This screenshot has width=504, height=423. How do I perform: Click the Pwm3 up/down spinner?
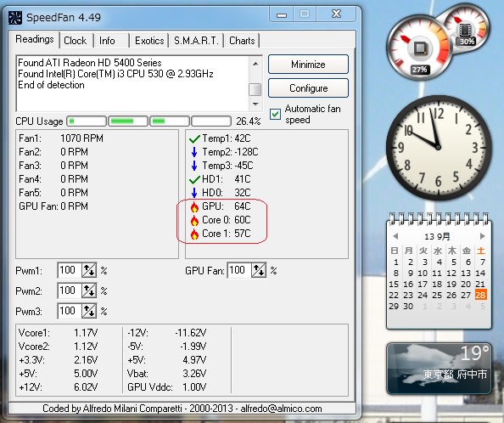[x=89, y=311]
